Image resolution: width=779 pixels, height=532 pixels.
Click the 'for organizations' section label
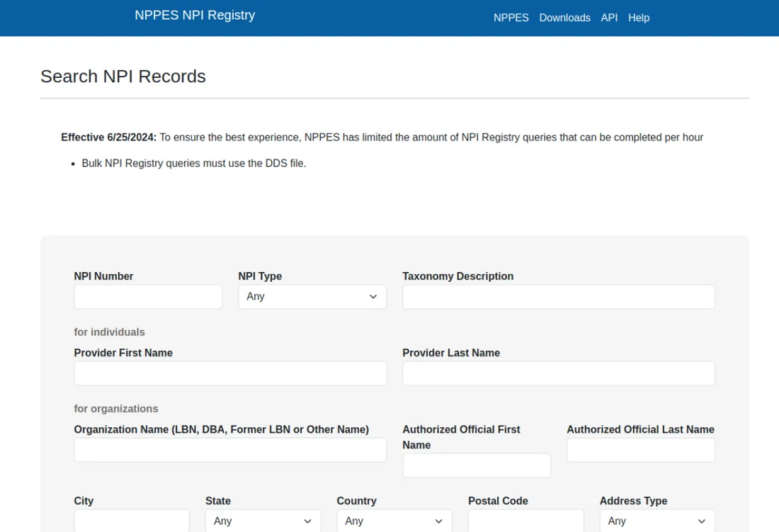115,408
